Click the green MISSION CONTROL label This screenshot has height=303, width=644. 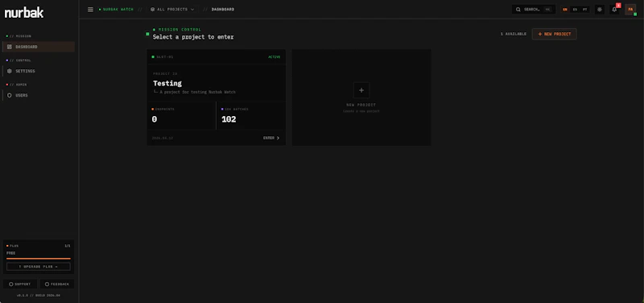point(180,30)
